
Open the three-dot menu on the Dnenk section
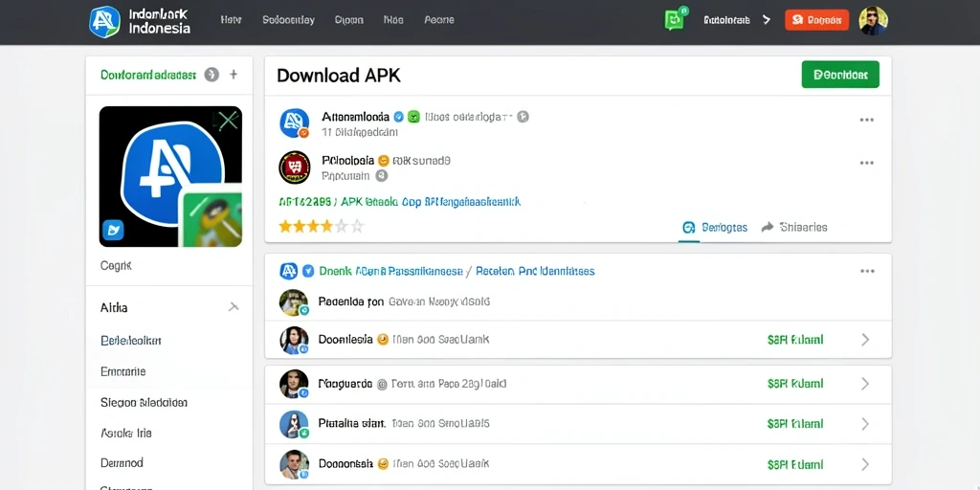point(867,271)
